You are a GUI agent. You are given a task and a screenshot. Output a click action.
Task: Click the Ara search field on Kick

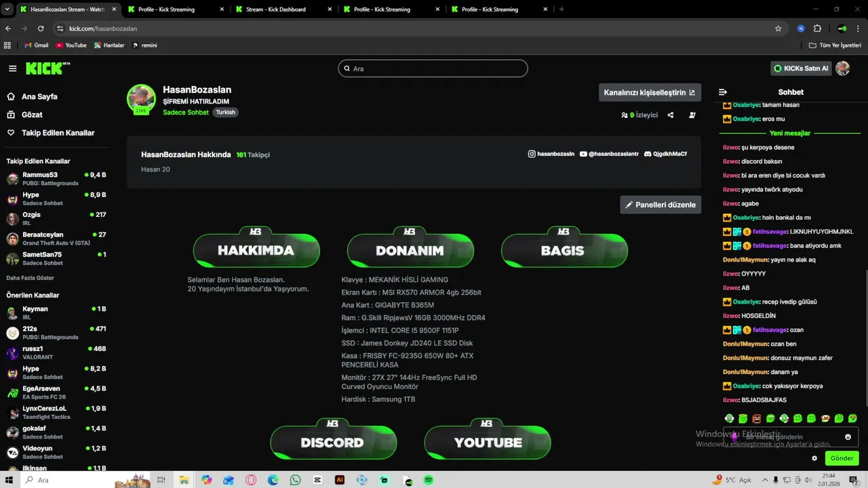433,68
